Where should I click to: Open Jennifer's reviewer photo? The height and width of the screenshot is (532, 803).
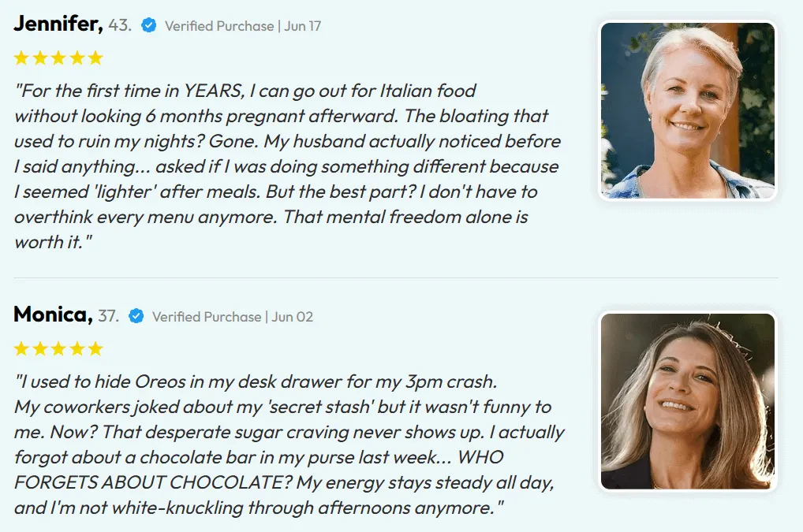687,110
